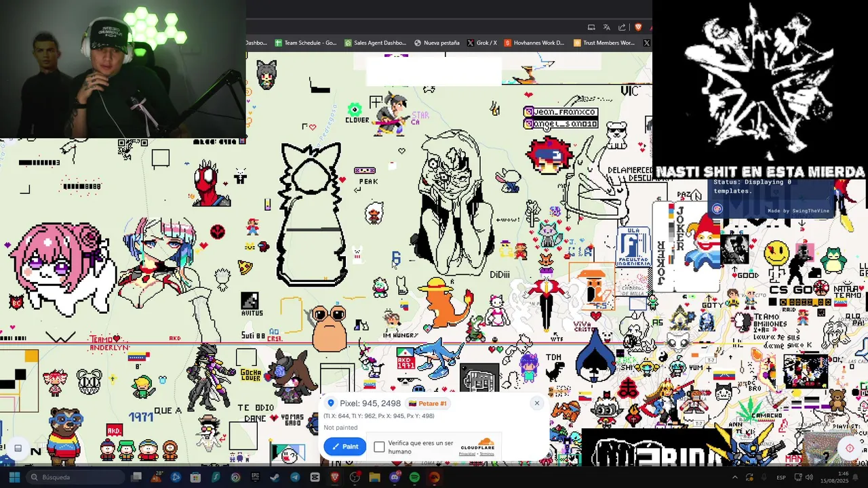Click the install app screen icon
The image size is (868, 488).
tap(591, 27)
